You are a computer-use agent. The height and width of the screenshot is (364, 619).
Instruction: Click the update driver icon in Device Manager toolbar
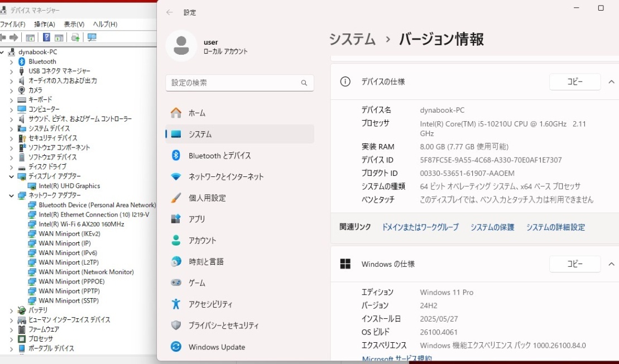(x=75, y=37)
